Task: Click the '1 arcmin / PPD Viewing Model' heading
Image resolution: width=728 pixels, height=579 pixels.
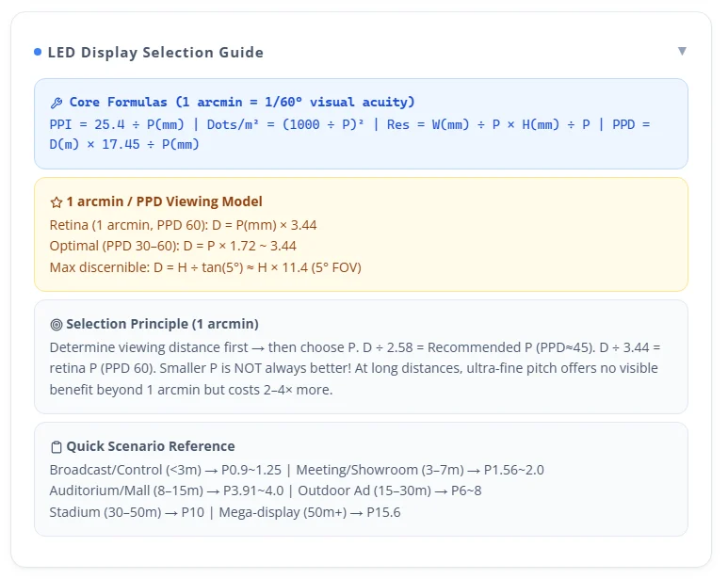Action: pos(165,201)
